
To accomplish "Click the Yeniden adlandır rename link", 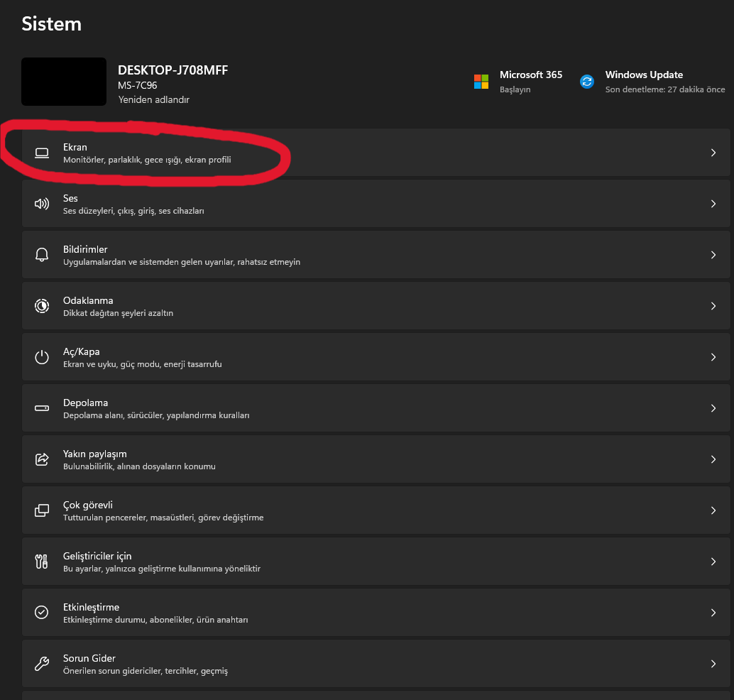I will 153,99.
